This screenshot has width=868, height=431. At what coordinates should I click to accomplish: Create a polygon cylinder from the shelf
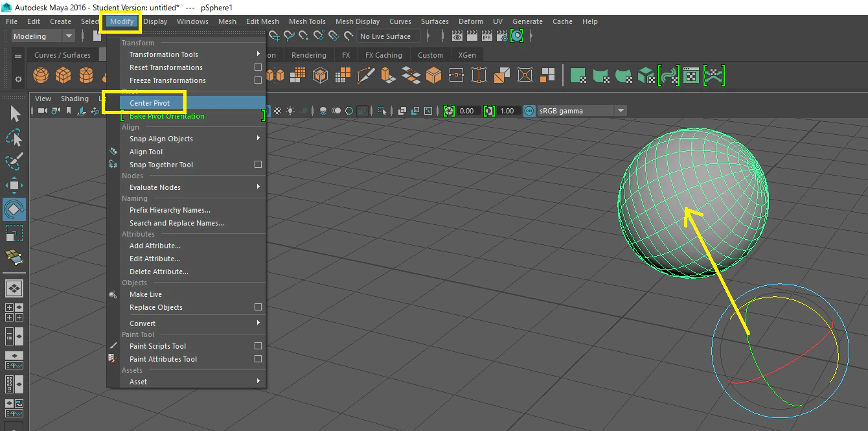pos(86,76)
